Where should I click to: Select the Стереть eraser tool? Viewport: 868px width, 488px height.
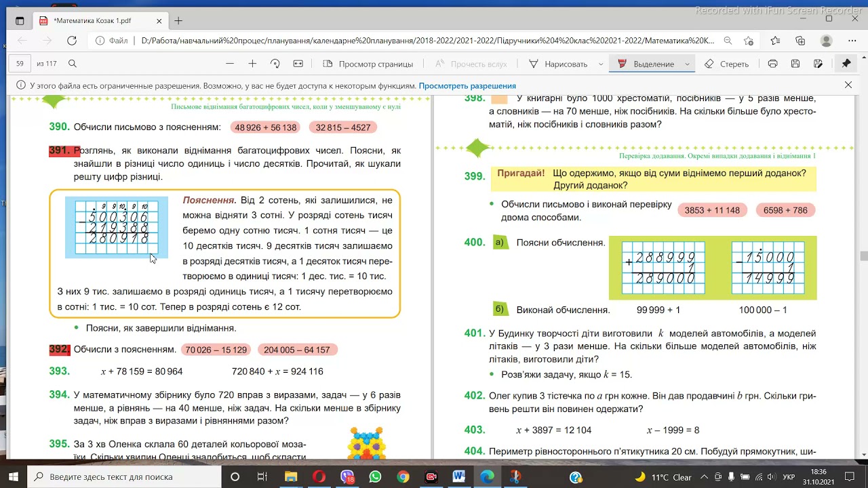(x=726, y=64)
